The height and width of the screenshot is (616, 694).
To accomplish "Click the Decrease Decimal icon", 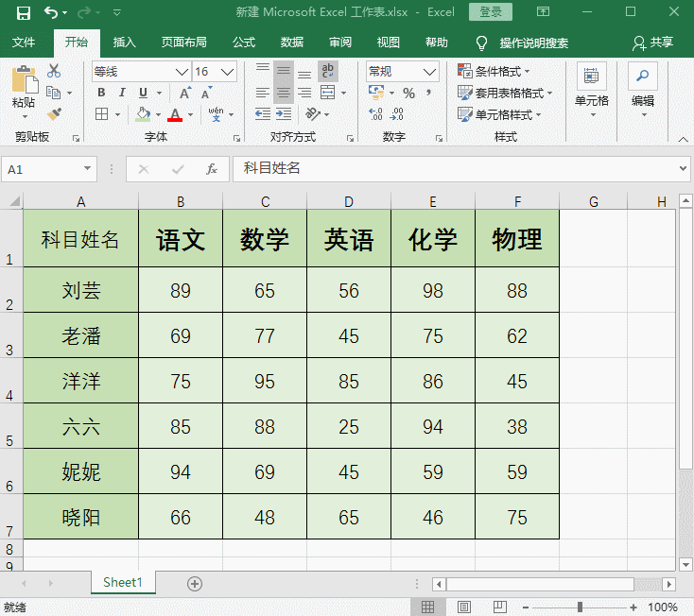I will [x=396, y=114].
